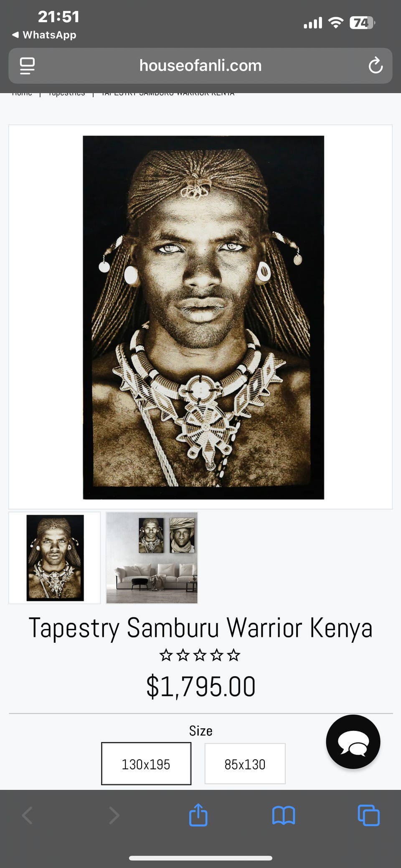Open the Safari tabs overview icon
This screenshot has height=868, width=401.
click(x=369, y=815)
